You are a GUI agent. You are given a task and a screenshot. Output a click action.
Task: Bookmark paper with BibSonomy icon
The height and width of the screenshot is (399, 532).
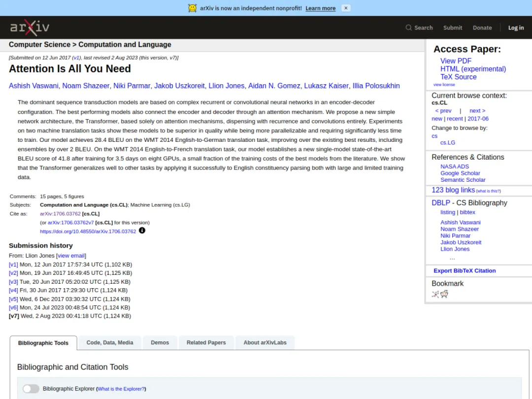[x=435, y=294]
